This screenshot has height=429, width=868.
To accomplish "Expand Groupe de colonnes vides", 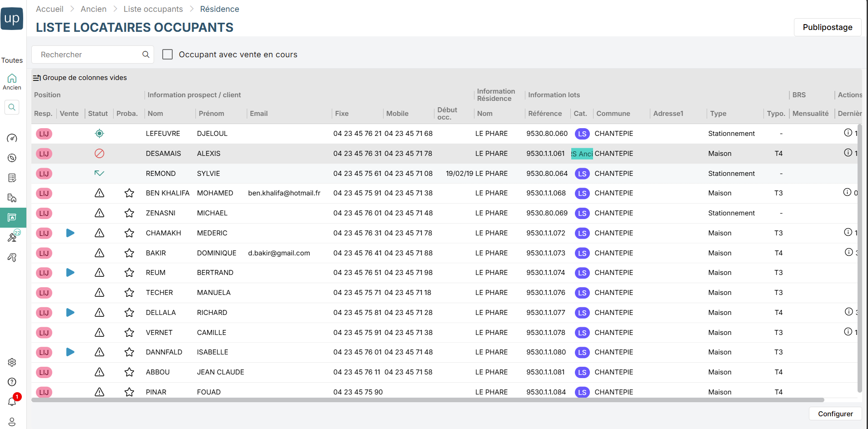I will pyautogui.click(x=80, y=78).
